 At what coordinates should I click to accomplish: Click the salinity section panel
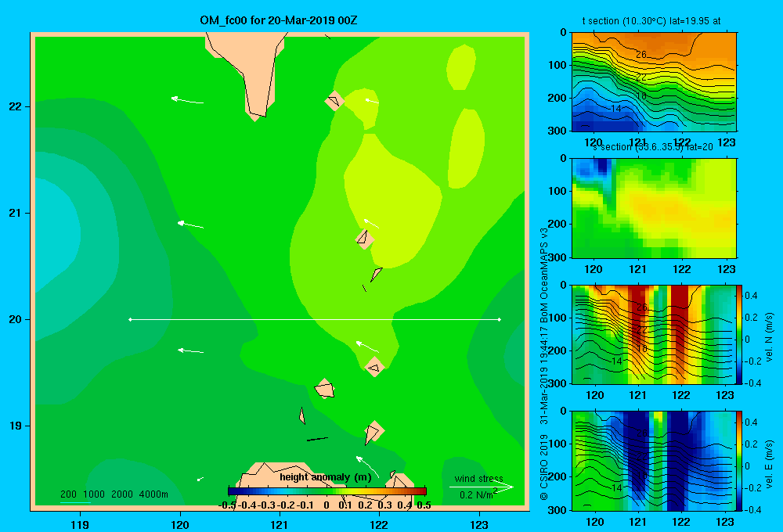654,208
